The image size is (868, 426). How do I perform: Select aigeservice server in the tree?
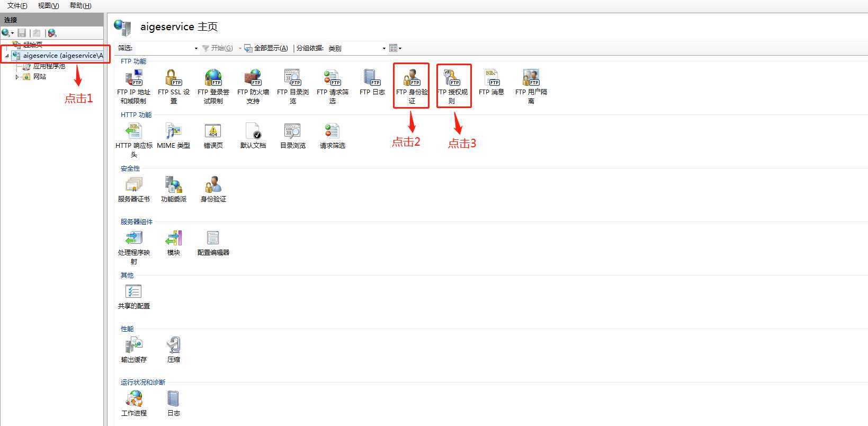[x=63, y=56]
